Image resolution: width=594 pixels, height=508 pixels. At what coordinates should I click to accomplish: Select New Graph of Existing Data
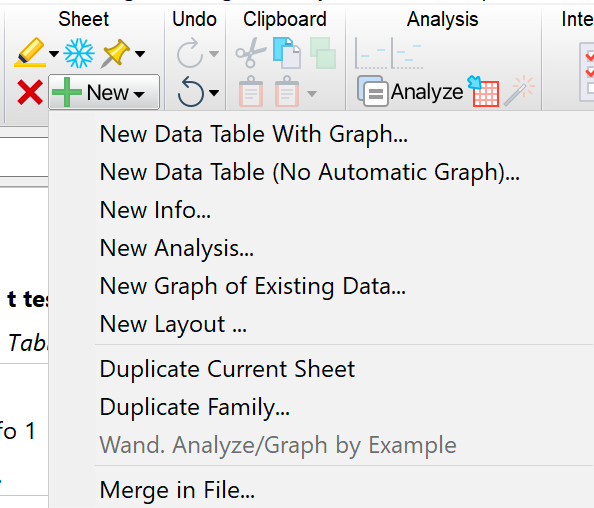click(x=252, y=286)
